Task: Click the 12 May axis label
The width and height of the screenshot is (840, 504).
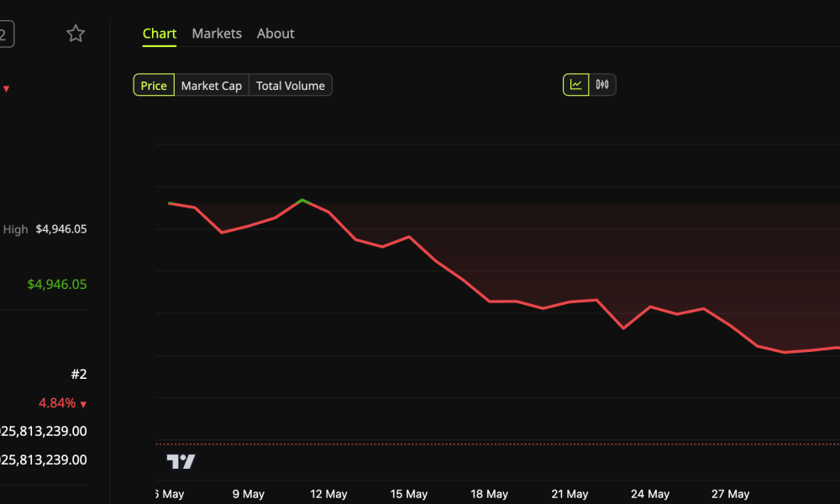Action: coord(328,494)
